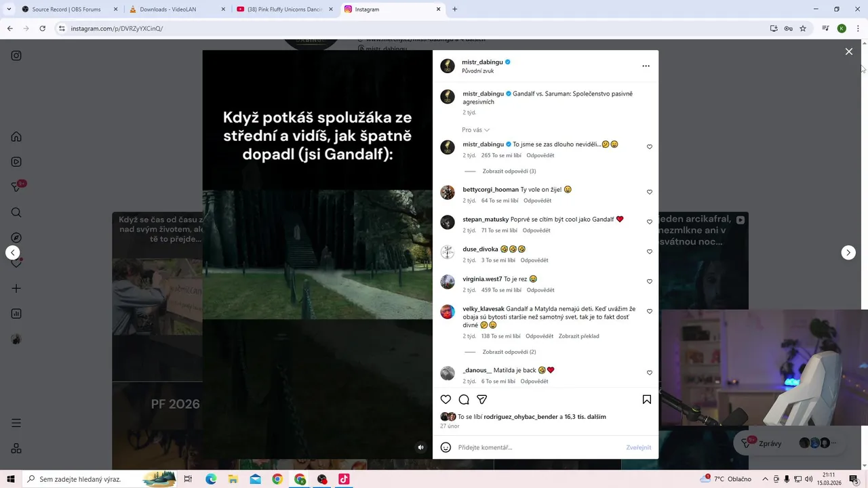Unmute the video with the speaker icon
The height and width of the screenshot is (488, 868).
tap(420, 447)
